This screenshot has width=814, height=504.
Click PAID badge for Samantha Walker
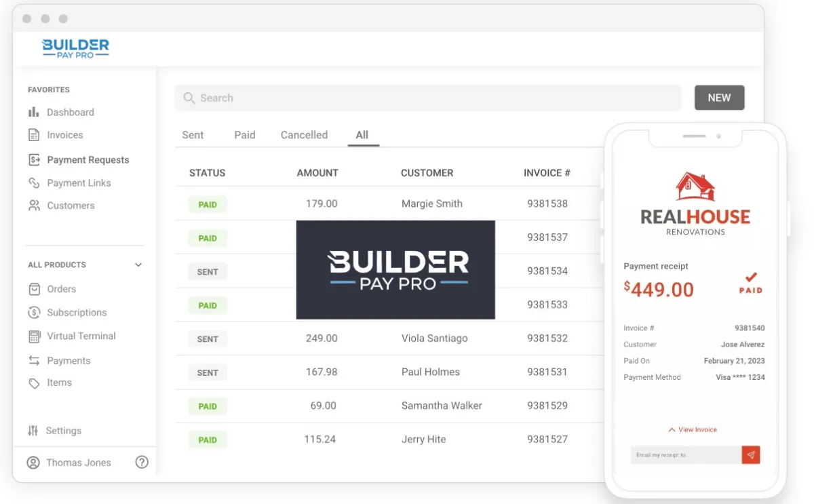point(208,406)
